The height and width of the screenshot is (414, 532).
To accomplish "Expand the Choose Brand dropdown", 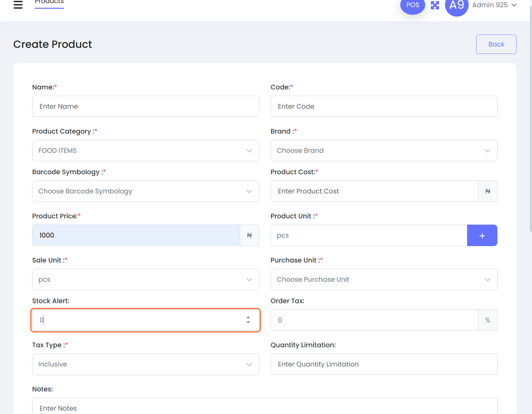I will [x=384, y=151].
